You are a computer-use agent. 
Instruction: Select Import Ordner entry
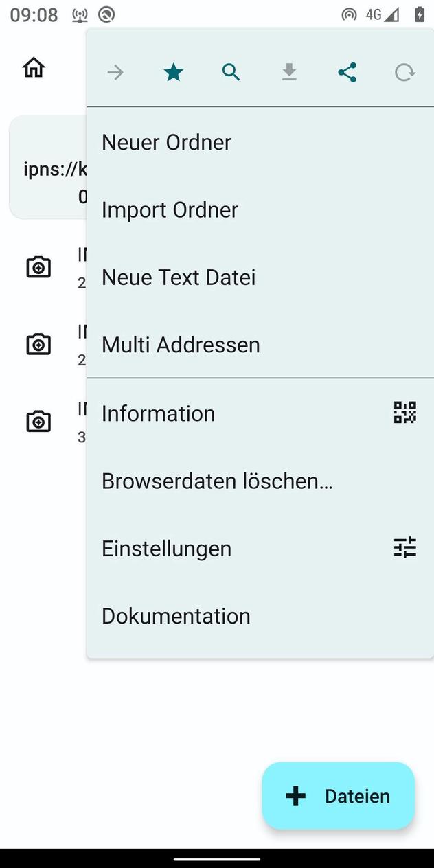tap(170, 209)
